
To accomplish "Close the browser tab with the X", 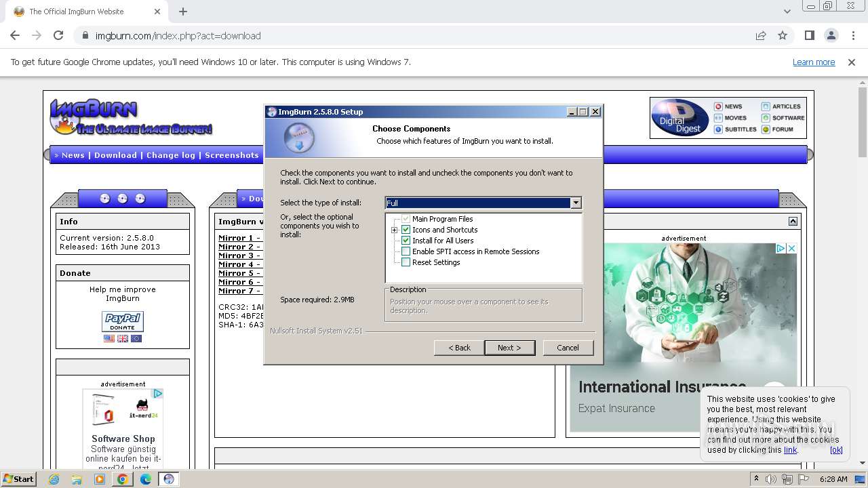I will (157, 12).
